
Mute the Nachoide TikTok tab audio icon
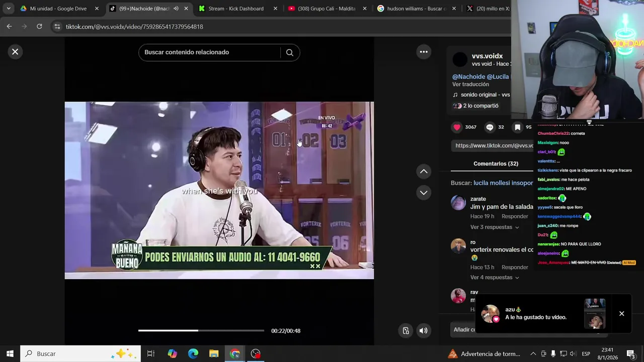(176, 9)
